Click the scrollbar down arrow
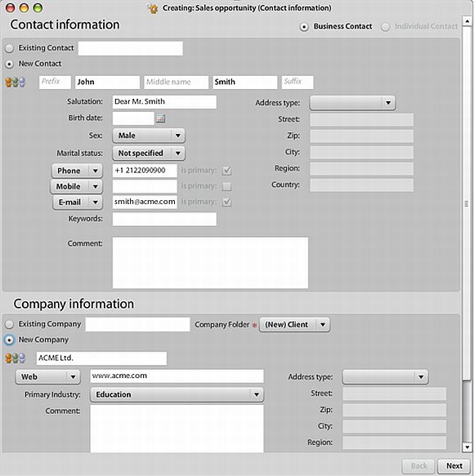Viewport: 474px width, 476px height. (467, 447)
